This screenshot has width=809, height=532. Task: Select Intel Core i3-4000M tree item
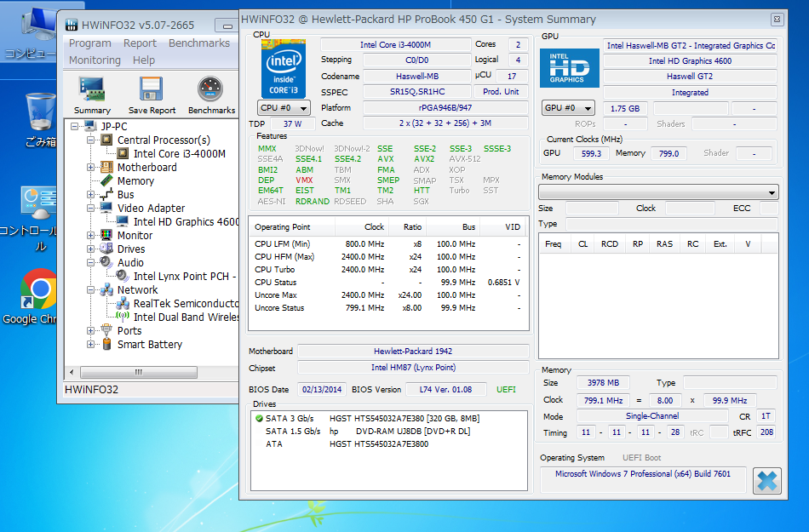click(179, 153)
